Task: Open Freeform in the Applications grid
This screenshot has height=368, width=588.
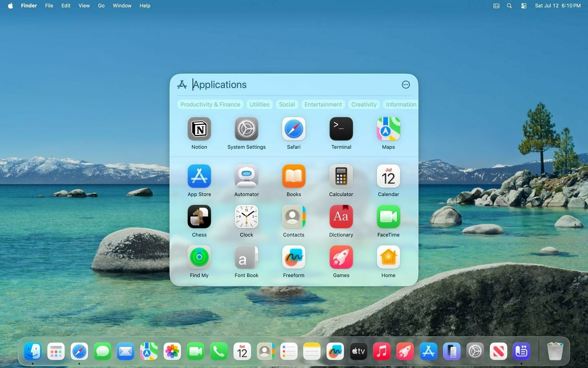Action: tap(294, 257)
